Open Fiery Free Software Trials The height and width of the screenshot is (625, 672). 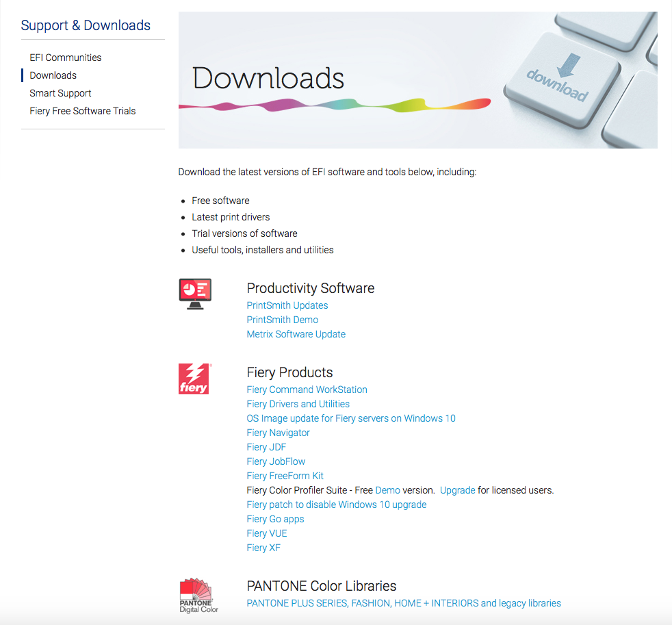83,111
